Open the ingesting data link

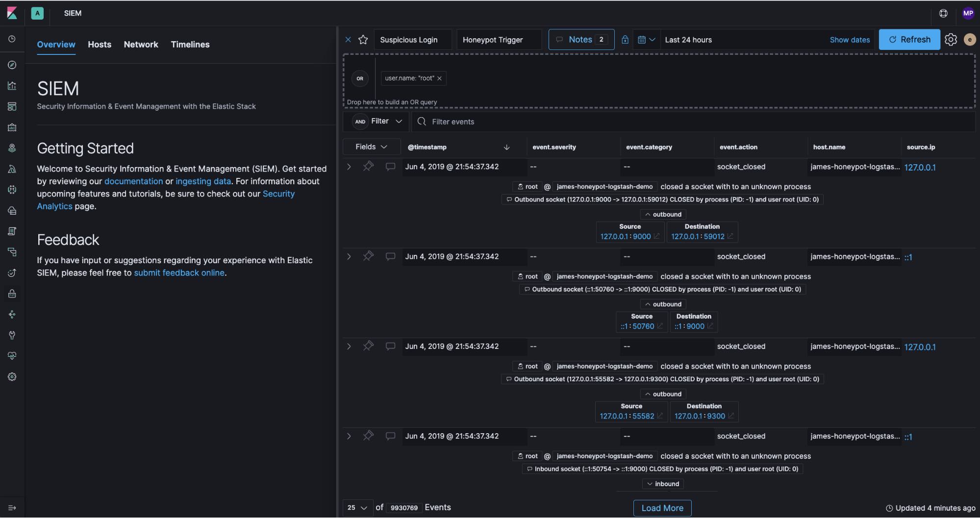[x=203, y=181]
